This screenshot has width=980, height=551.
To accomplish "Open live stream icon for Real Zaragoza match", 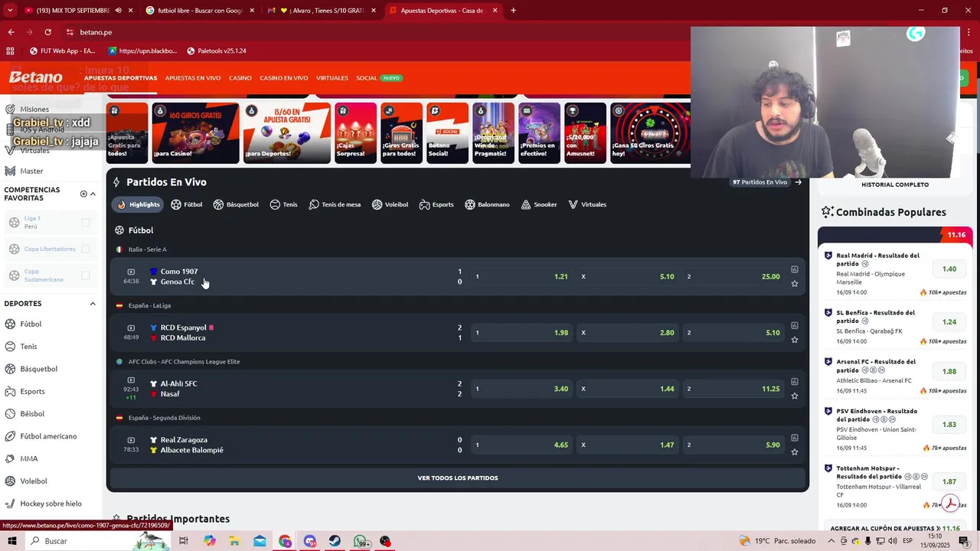I will pyautogui.click(x=131, y=440).
